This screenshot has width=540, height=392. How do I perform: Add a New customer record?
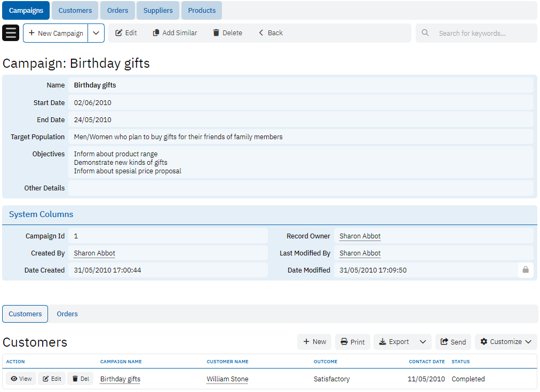[314, 342]
